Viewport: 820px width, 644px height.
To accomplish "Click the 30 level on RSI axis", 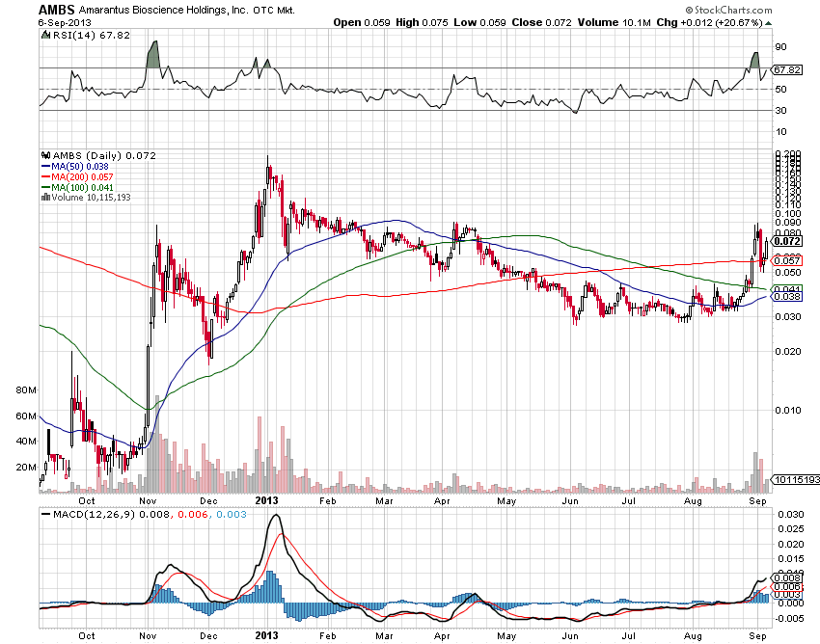I will (x=780, y=110).
